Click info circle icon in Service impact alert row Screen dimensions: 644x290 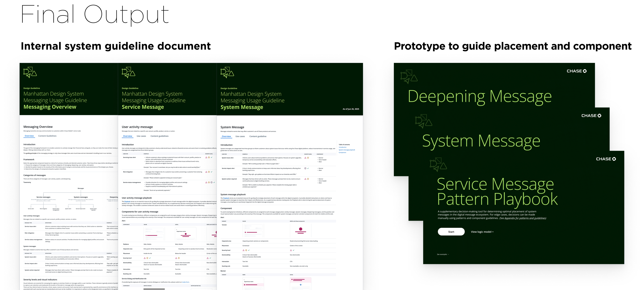(305, 168)
